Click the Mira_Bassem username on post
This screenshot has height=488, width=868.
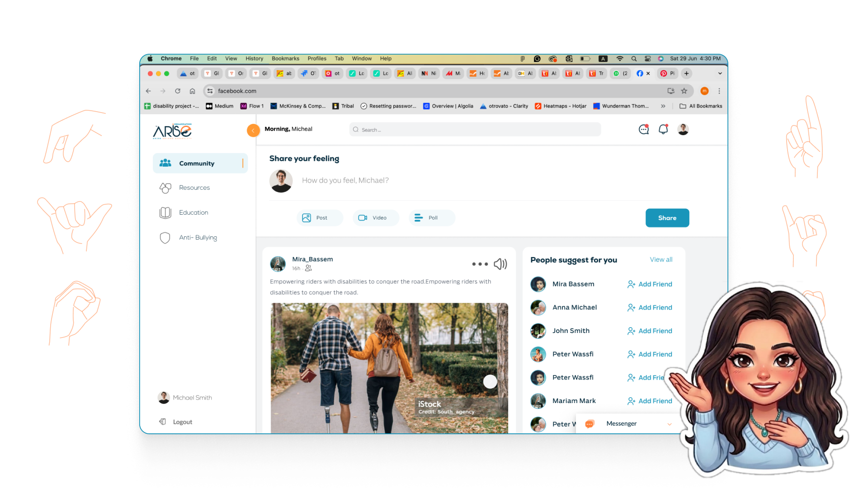[x=312, y=259]
